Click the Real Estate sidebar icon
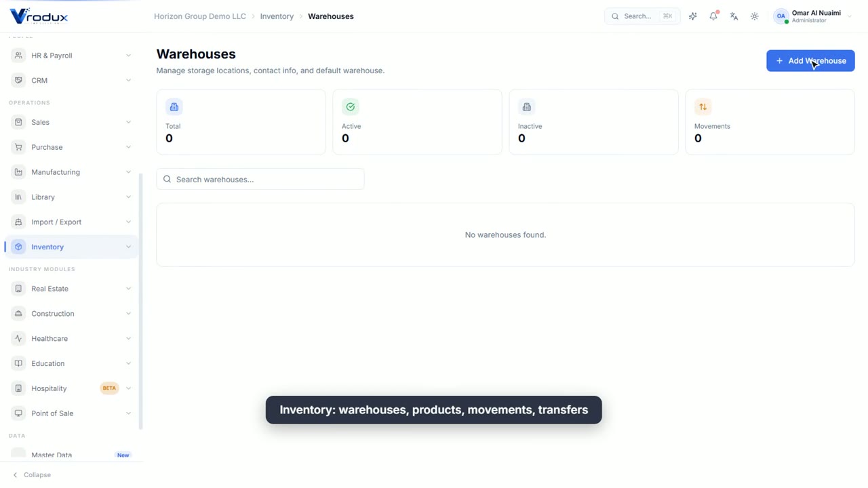Image resolution: width=868 pixels, height=488 pixels. 18,289
